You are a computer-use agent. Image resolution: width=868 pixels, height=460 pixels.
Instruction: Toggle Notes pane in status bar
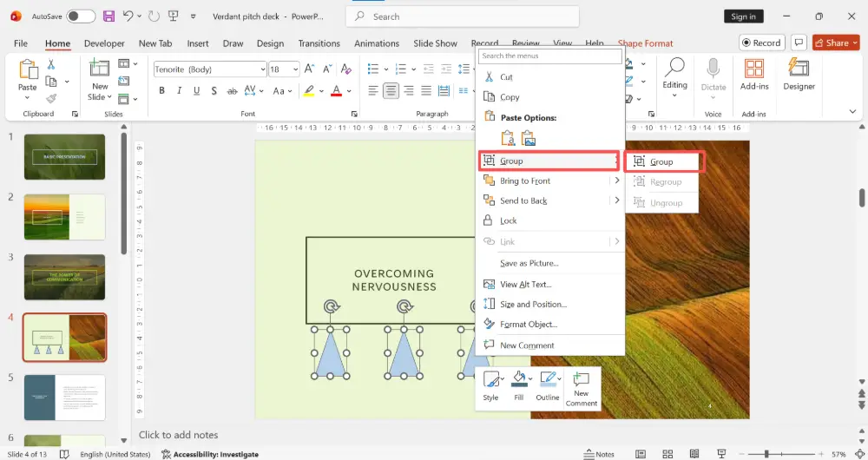coord(599,454)
